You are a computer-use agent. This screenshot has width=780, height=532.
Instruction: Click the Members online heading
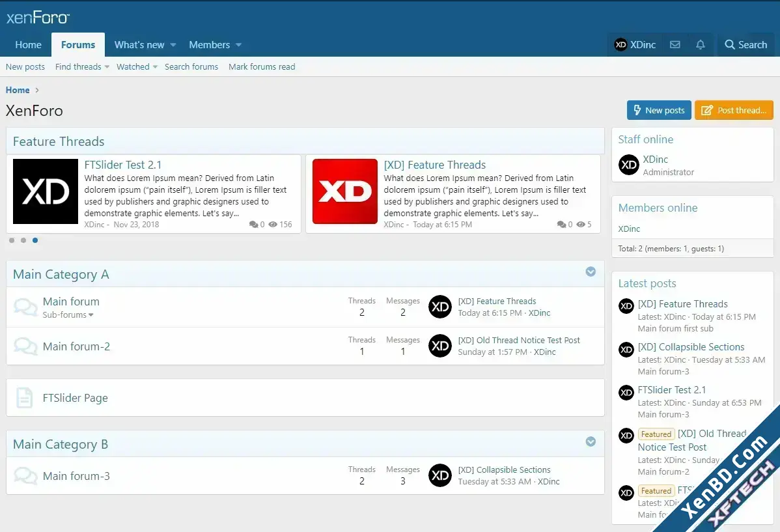[658, 208]
